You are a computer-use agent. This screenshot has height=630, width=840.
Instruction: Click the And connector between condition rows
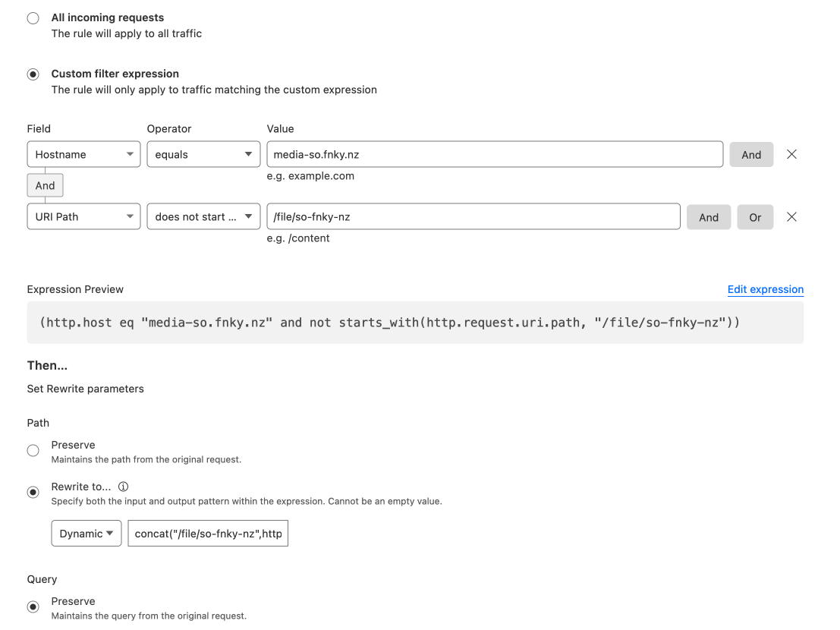click(45, 185)
